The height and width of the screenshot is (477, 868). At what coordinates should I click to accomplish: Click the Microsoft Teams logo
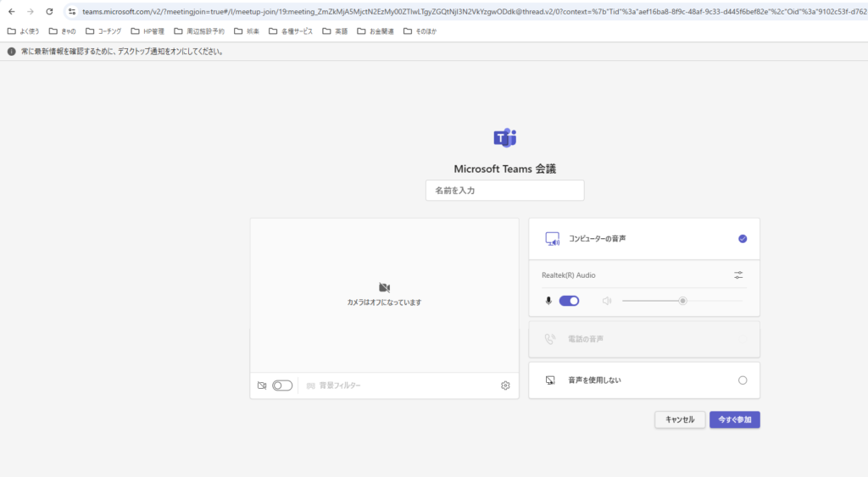pos(505,138)
